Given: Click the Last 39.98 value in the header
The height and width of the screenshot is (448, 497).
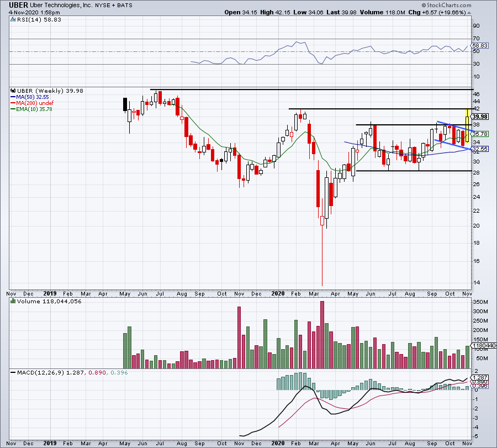Looking at the screenshot, I should coord(341,12).
